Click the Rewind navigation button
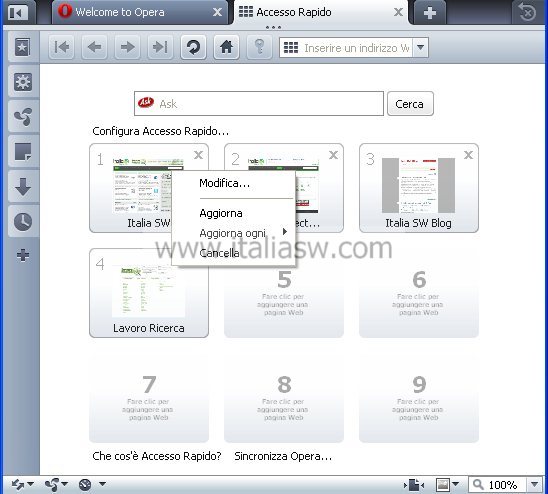Viewport: 548px width, 494px height. [62, 47]
